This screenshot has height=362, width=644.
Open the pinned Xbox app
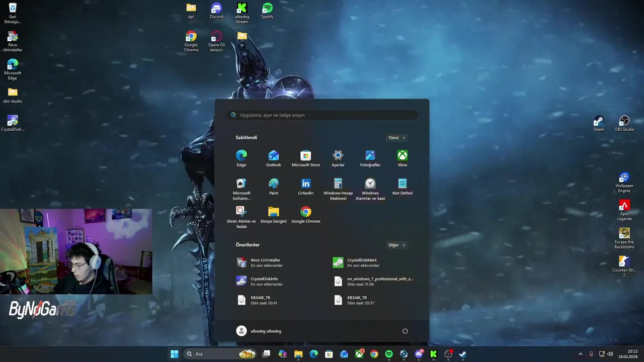[x=403, y=158]
